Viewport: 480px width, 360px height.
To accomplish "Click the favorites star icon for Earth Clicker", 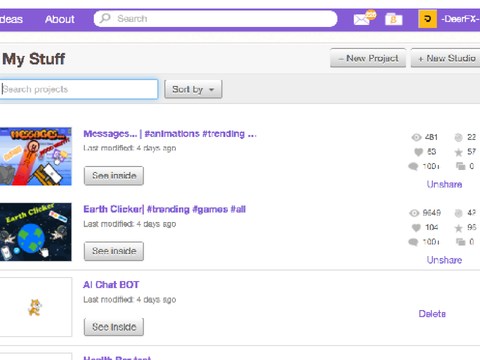I will tap(459, 228).
